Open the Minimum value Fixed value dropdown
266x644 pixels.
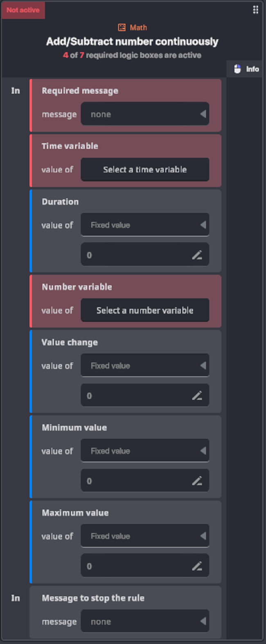[x=145, y=451]
